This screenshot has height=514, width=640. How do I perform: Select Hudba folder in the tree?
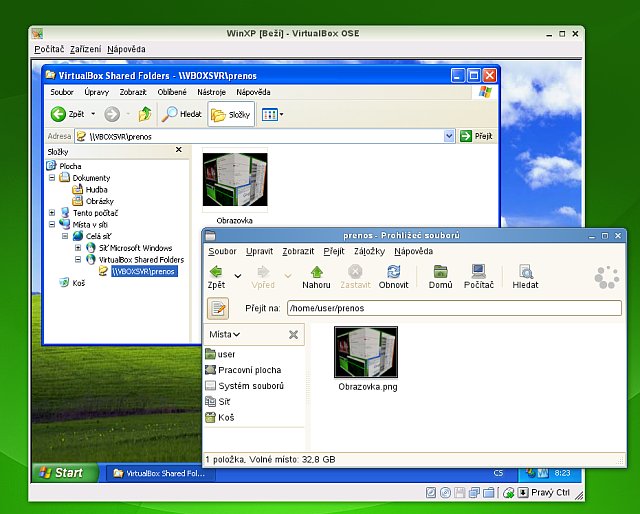pos(96,189)
